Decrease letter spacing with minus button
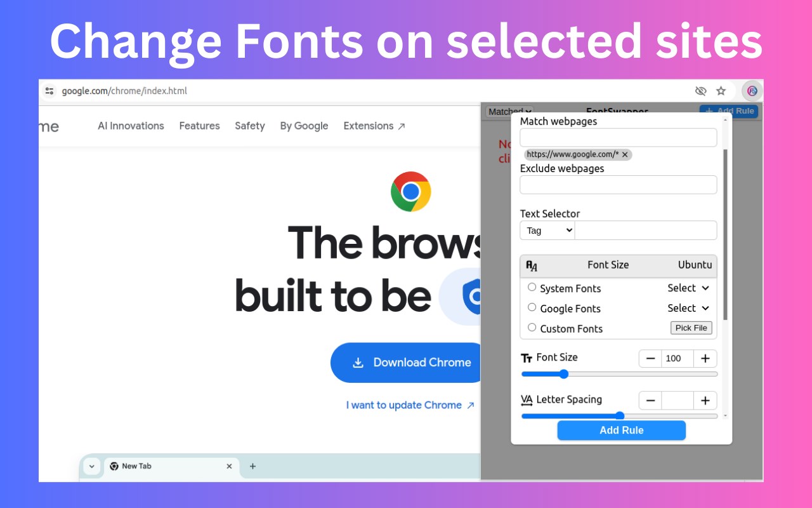 coord(650,401)
